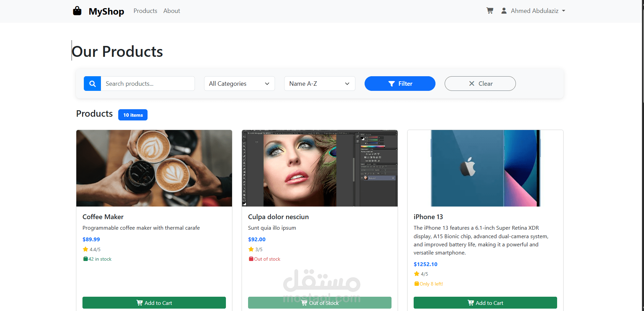Open the About nav link
The image size is (644, 311).
coord(172,11)
